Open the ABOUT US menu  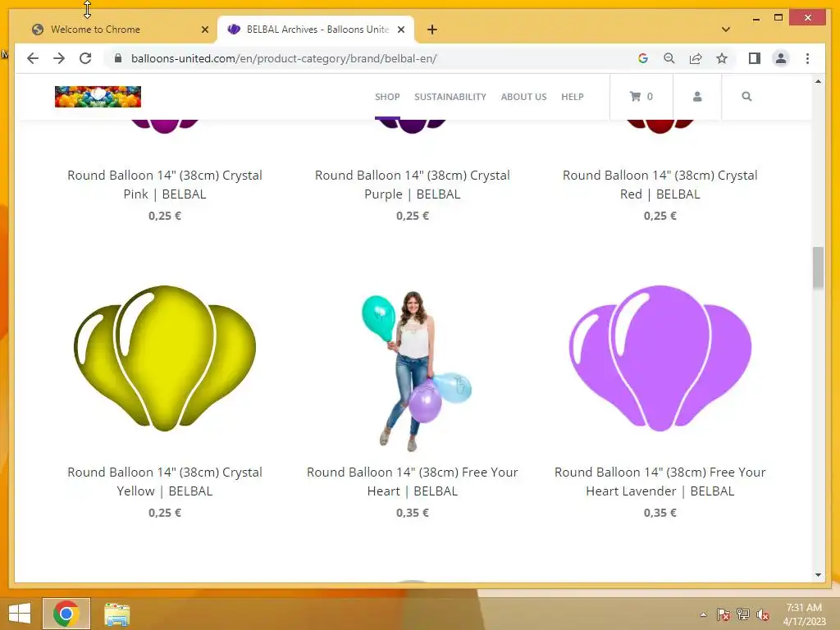pyautogui.click(x=523, y=97)
